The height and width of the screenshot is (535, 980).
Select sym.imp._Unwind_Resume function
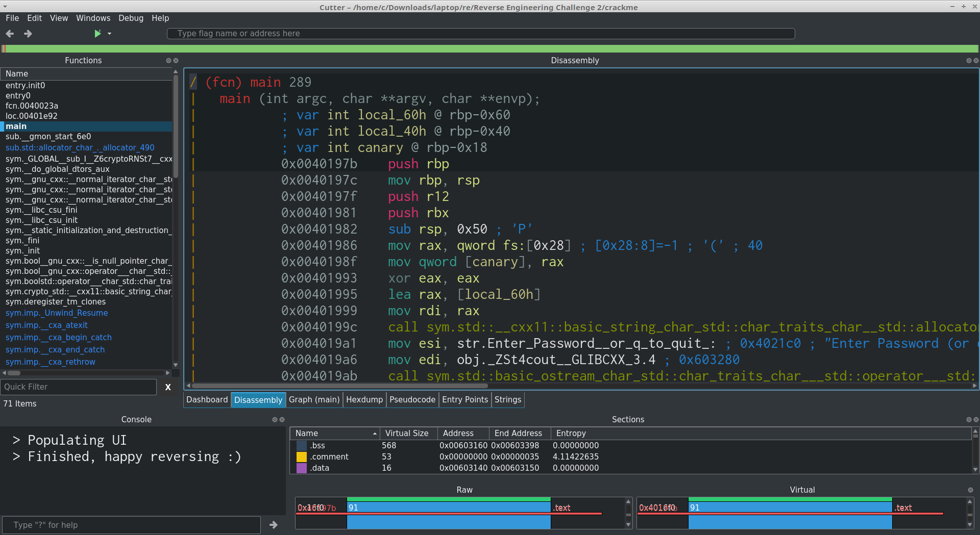[86, 313]
